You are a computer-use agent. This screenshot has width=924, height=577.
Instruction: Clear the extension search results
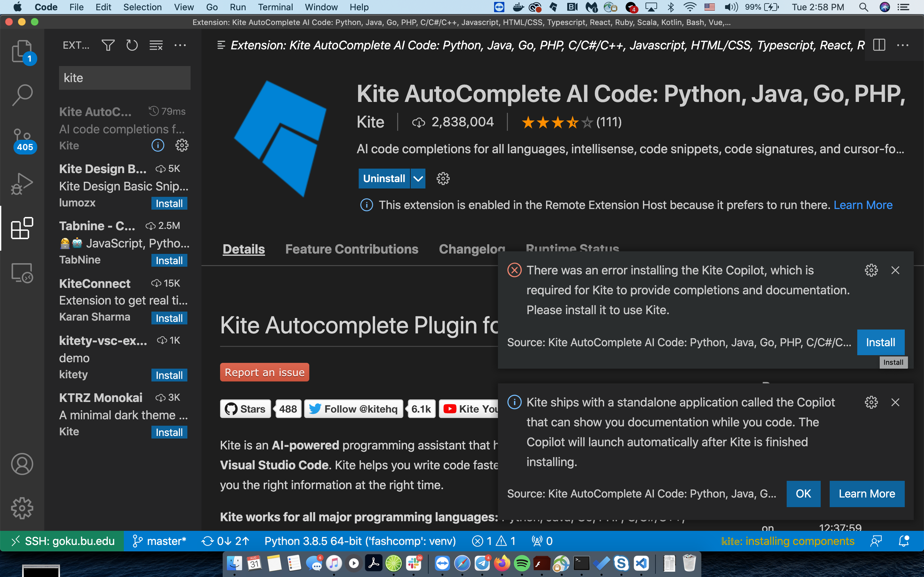156,45
